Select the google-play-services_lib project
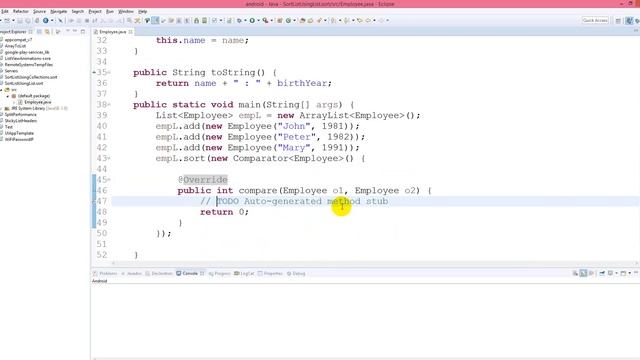The width and height of the screenshot is (640, 360). [27, 52]
